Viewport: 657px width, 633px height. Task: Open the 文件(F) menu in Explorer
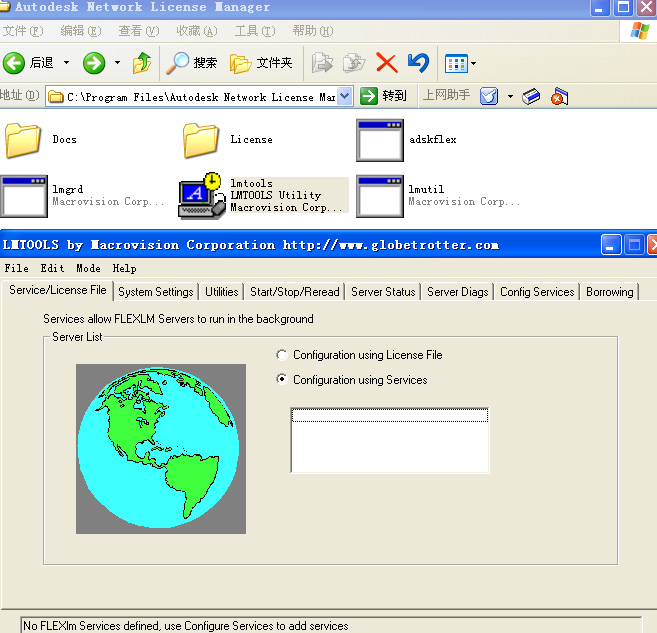(x=23, y=31)
